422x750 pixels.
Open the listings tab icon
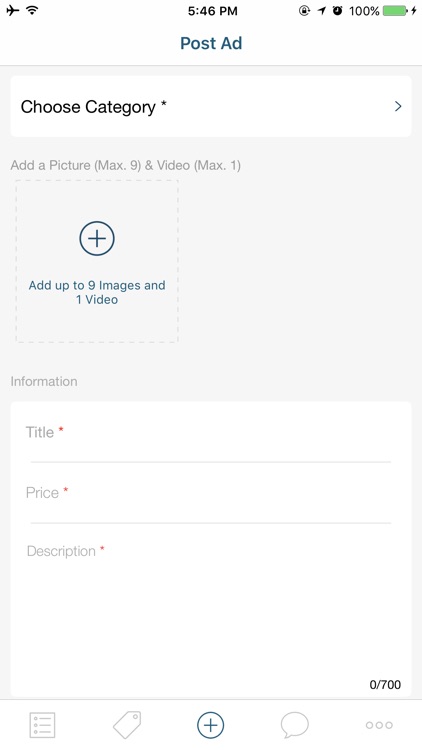(42, 725)
